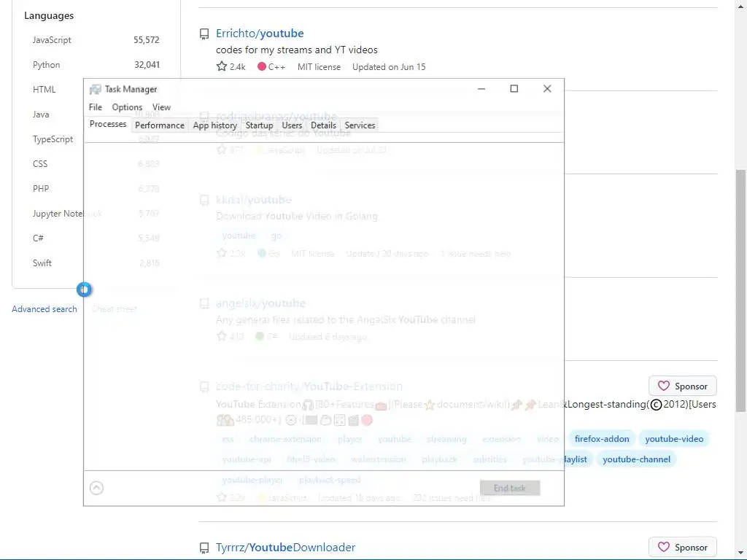Switch to the Services tab
This screenshot has width=747, height=560.
click(360, 125)
